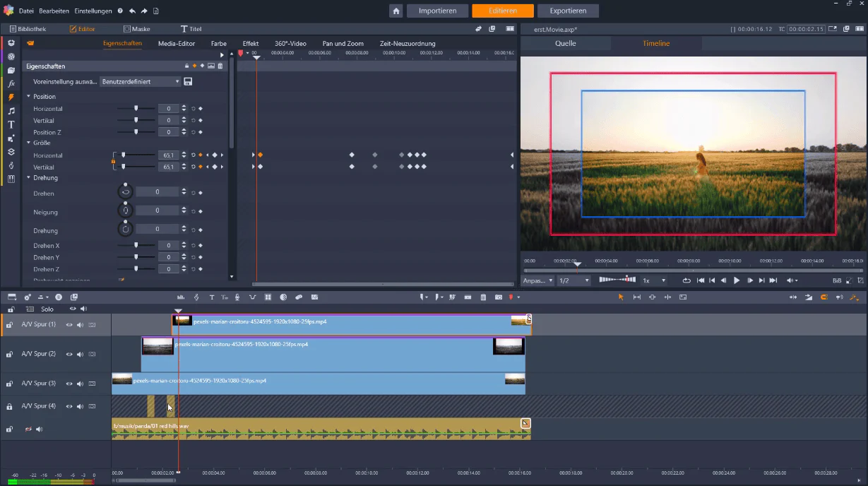
Task: Hide video of A/V Spur (1)
Action: (69, 325)
